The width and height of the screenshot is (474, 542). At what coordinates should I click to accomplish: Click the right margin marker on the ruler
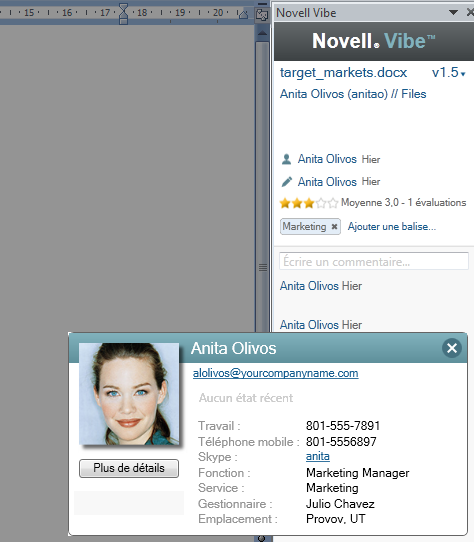click(243, 14)
